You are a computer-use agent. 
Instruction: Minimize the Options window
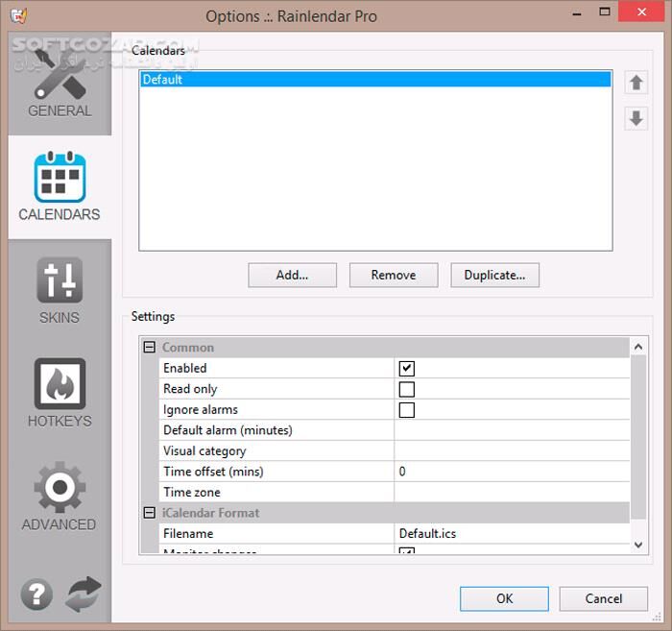(x=577, y=14)
